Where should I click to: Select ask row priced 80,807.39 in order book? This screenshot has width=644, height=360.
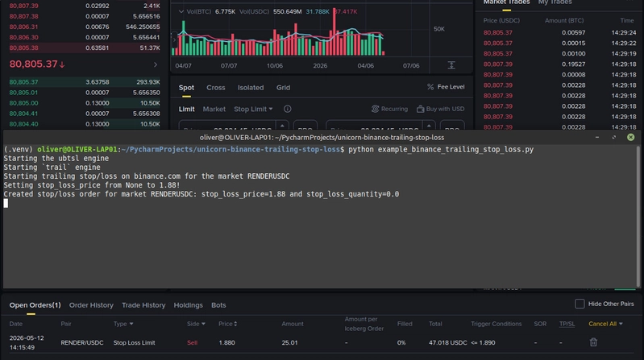(x=84, y=6)
